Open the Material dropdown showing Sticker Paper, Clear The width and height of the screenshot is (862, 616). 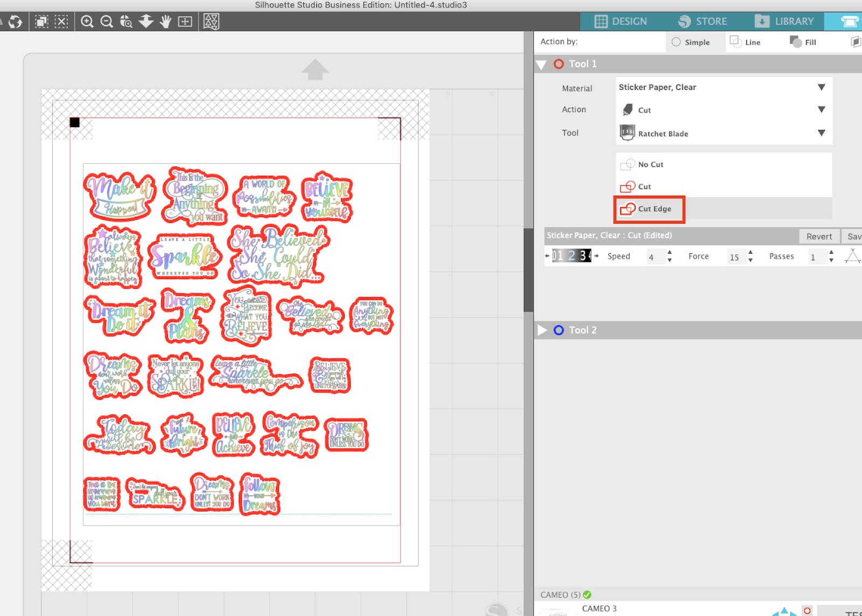(723, 87)
